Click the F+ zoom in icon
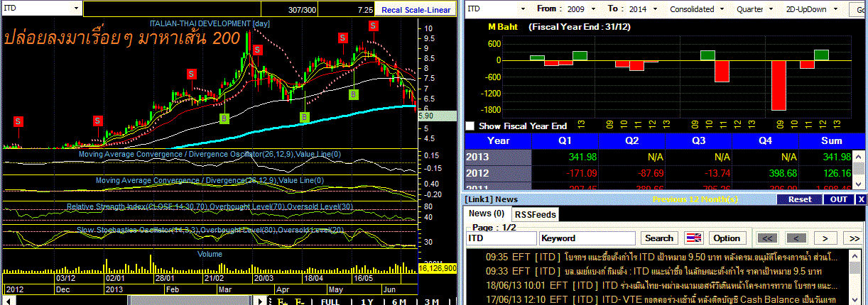Viewport: 868px width, 305px height. [281, 301]
